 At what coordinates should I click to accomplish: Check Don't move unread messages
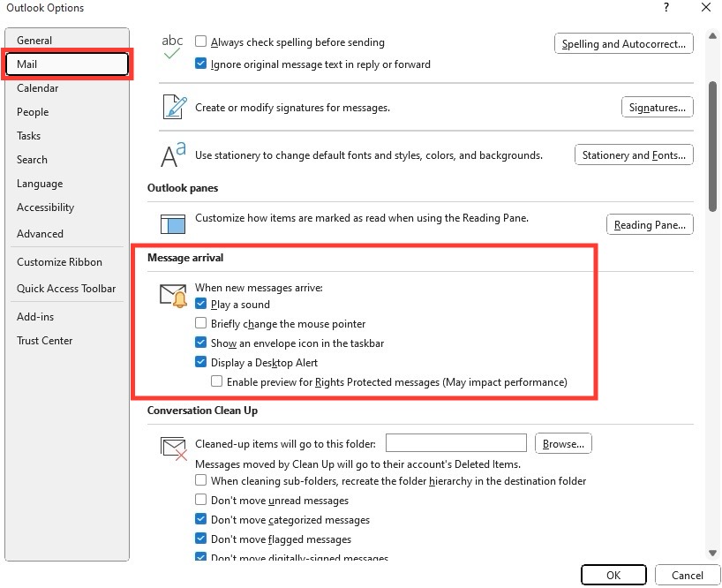pyautogui.click(x=200, y=500)
